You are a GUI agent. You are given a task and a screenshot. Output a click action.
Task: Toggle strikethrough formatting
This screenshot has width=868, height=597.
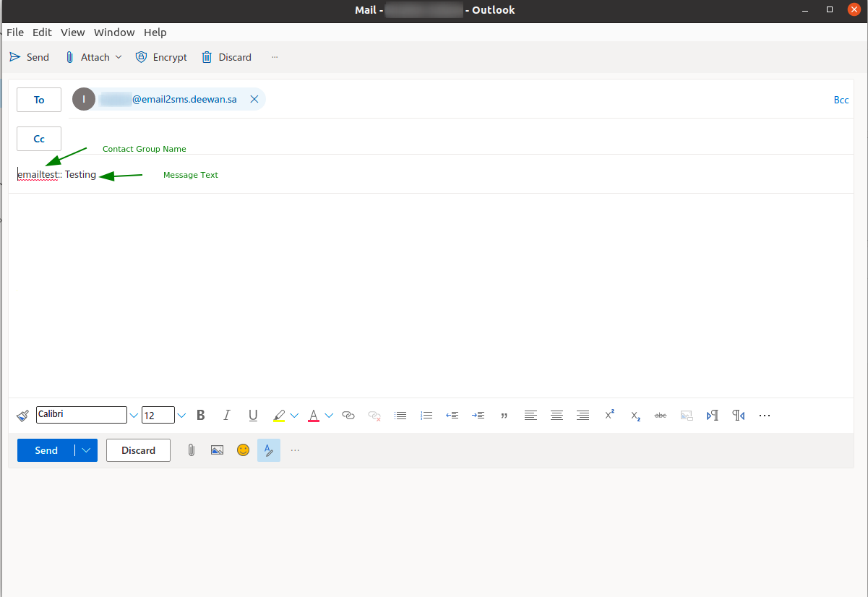(x=661, y=416)
